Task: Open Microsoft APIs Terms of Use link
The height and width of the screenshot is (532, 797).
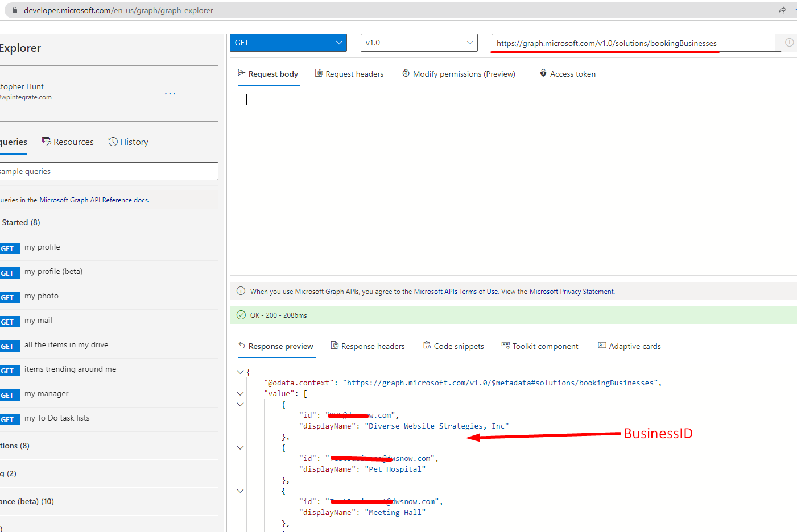Action: pos(456,292)
